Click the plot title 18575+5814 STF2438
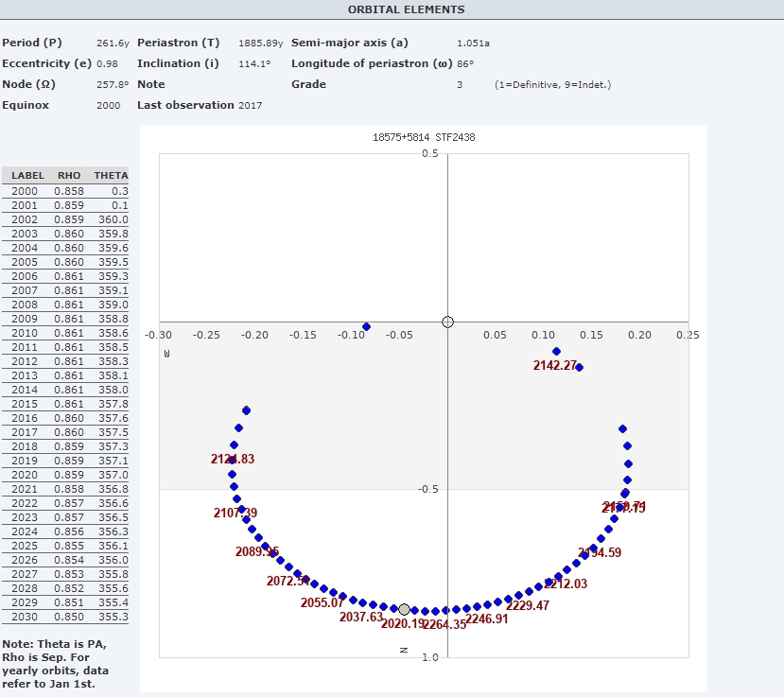Image resolution: width=784 pixels, height=697 pixels. (x=424, y=138)
